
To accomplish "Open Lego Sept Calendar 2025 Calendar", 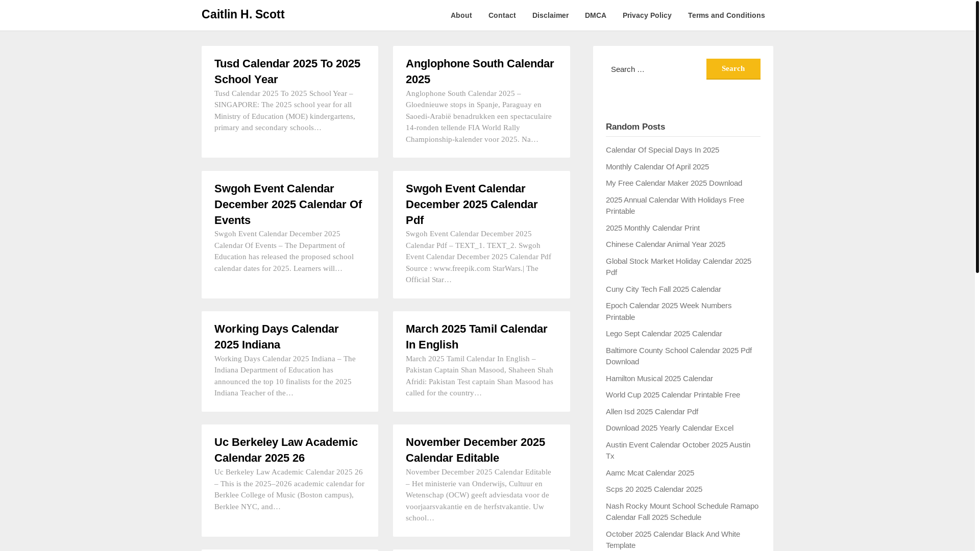I will click(664, 334).
